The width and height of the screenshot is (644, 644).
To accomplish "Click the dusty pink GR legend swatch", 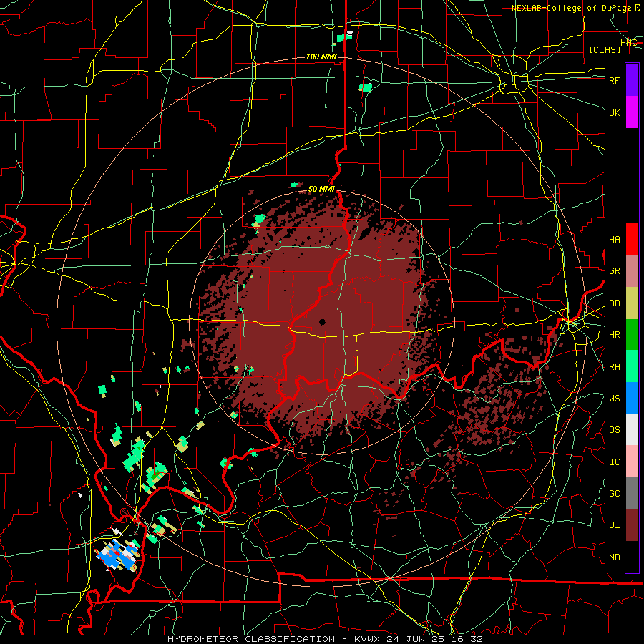I will pyautogui.click(x=632, y=271).
